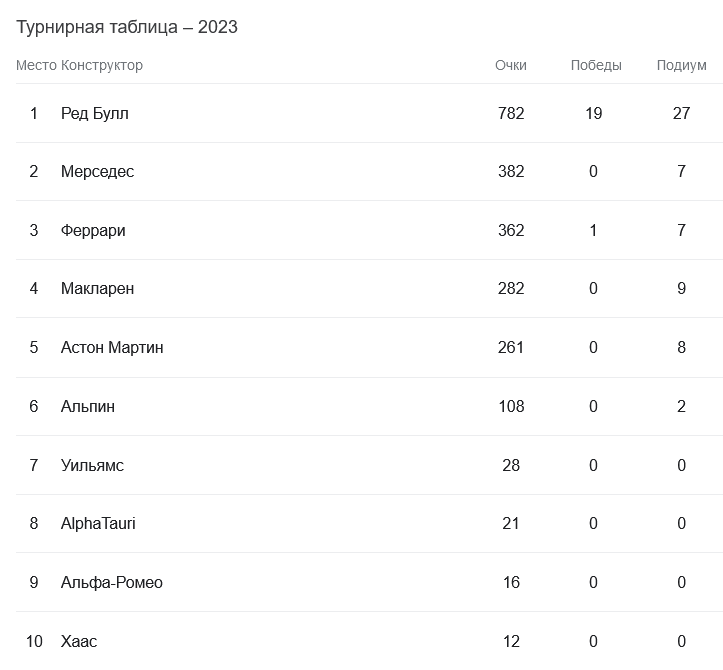
Task: Click the Ред Булл constructor row
Action: (x=94, y=113)
